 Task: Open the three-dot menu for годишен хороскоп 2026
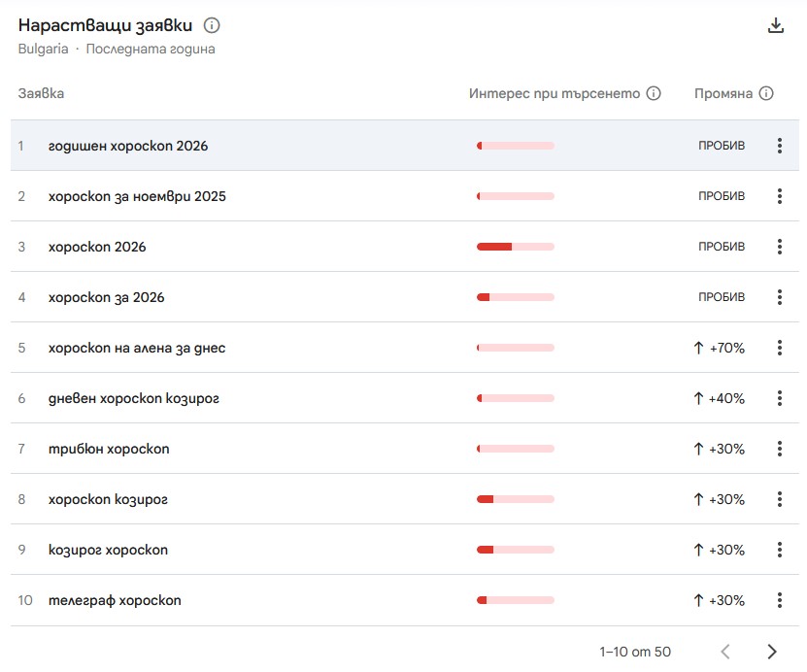779,145
